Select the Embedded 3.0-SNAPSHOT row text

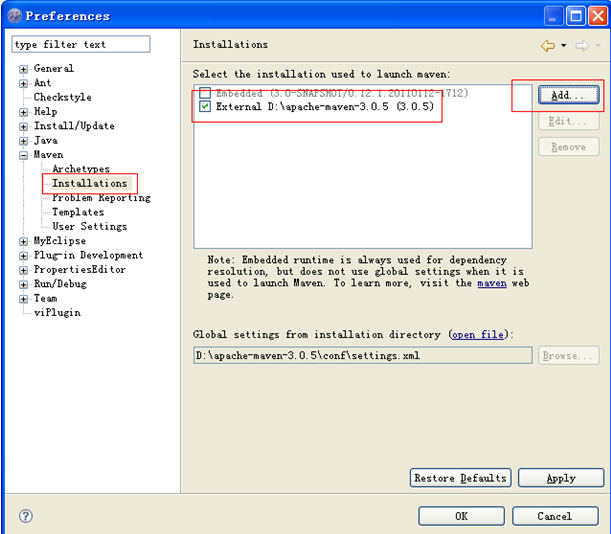(x=342, y=93)
